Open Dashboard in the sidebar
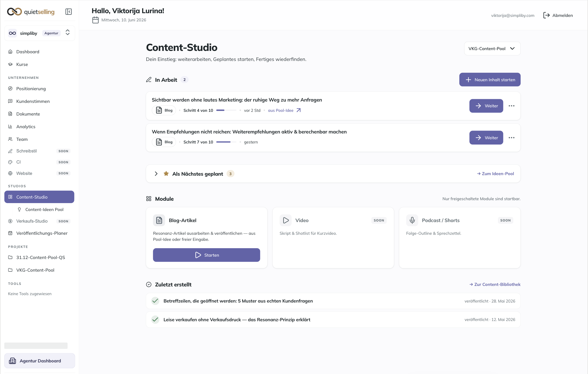Image resolution: width=588 pixels, height=374 pixels. (39, 52)
